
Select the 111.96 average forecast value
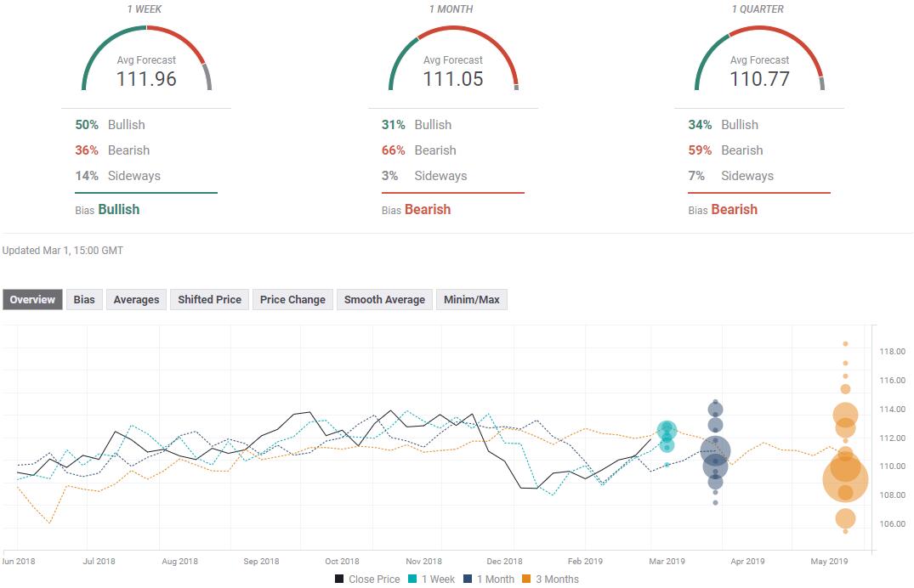(x=146, y=79)
